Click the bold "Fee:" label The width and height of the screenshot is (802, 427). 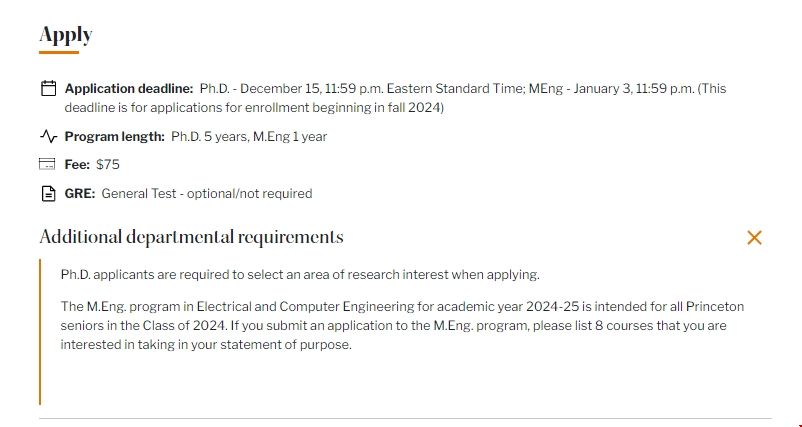pyautogui.click(x=77, y=164)
